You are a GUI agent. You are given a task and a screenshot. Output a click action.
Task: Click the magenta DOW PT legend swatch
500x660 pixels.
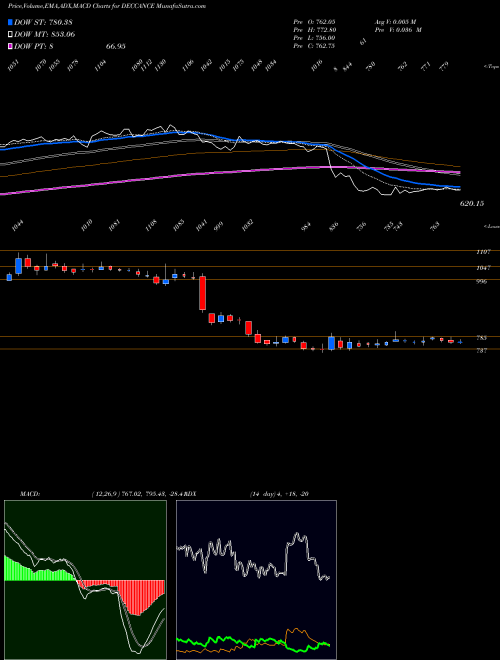pyautogui.click(x=10, y=46)
